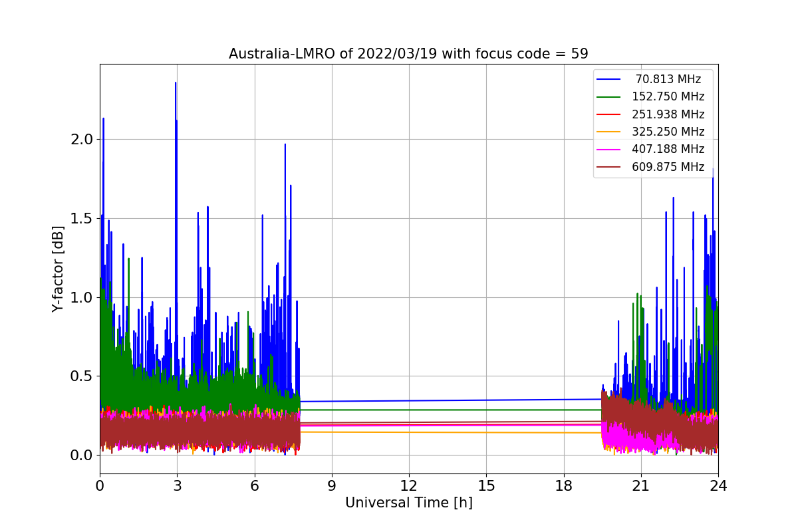Select the 152.750 MHz legend label
This screenshot has width=798, height=532.
(668, 96)
